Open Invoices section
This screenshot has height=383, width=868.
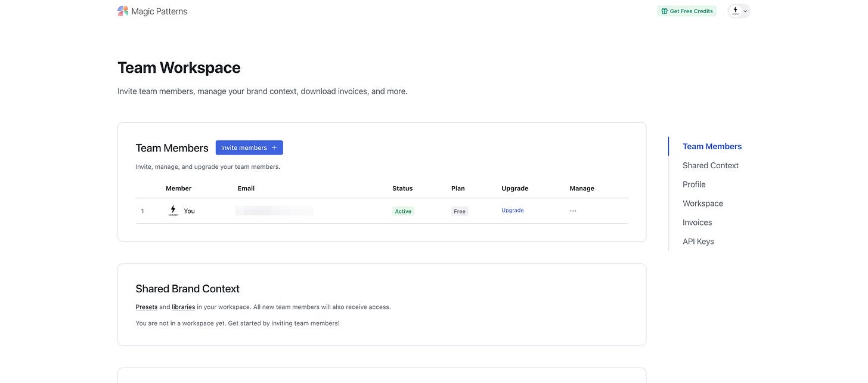coord(697,223)
